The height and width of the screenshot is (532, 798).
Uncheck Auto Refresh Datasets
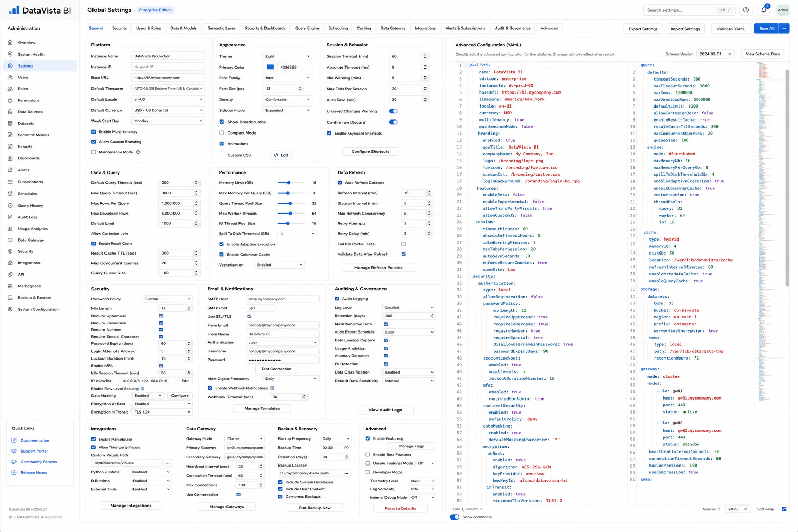coord(340,183)
